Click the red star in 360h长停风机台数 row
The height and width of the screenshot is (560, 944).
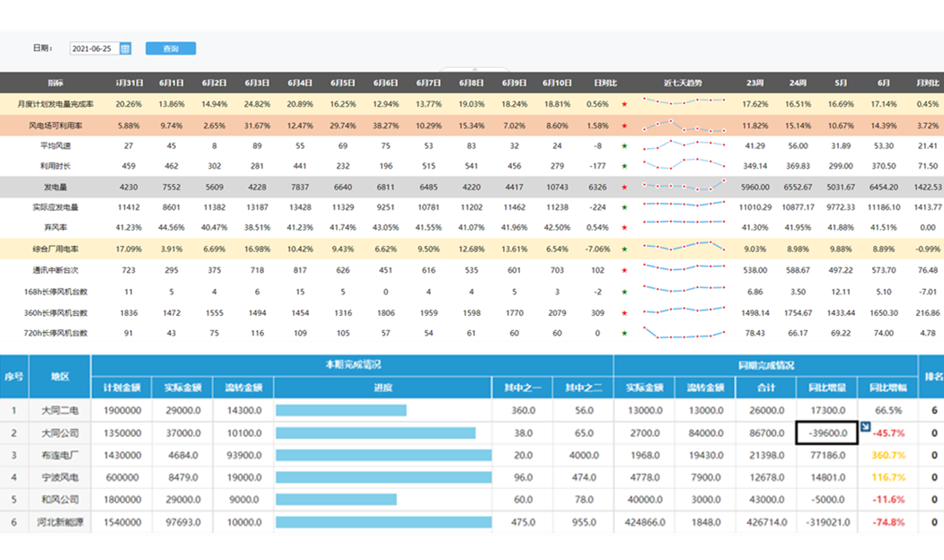(x=624, y=312)
